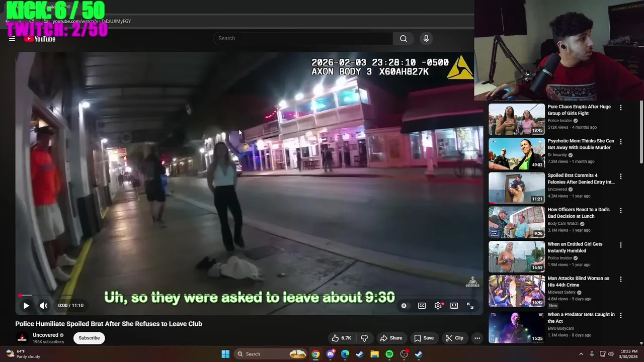This screenshot has width=644, height=362.
Task: Open video player settings gear
Action: (x=438, y=306)
